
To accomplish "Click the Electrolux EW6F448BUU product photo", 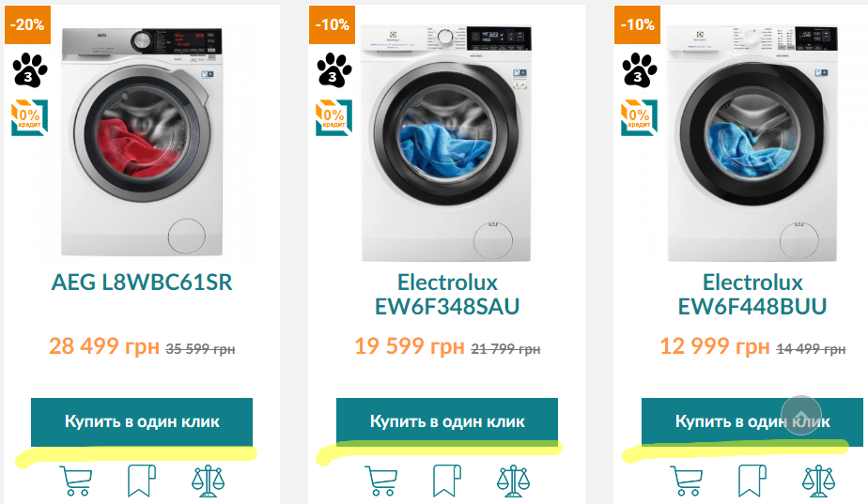I will 752,143.
